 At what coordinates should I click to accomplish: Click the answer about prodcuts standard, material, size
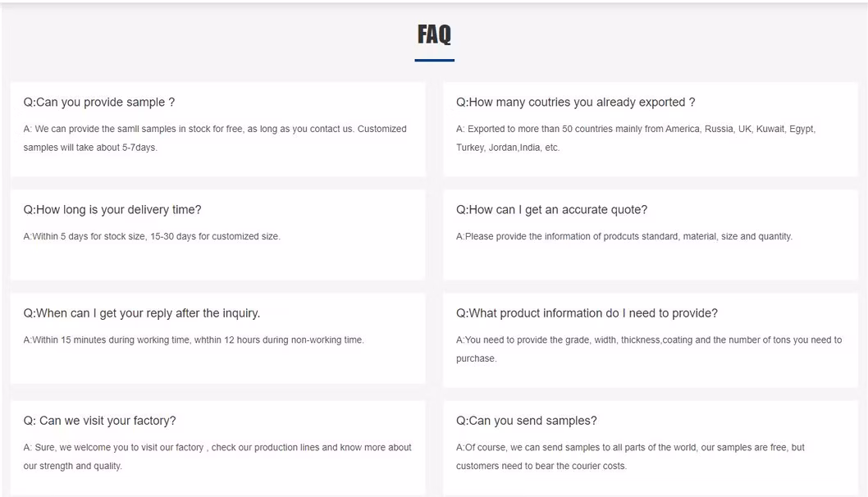click(x=624, y=236)
